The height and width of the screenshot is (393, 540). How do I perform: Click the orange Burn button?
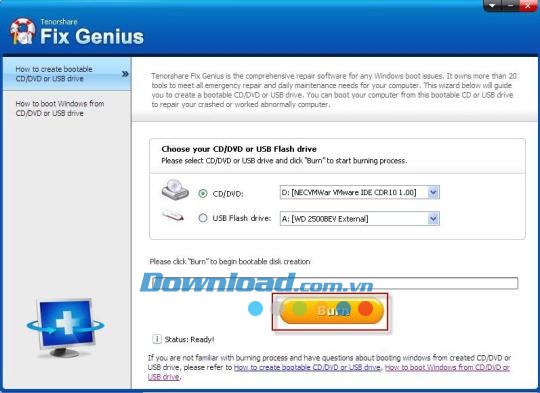click(x=331, y=311)
